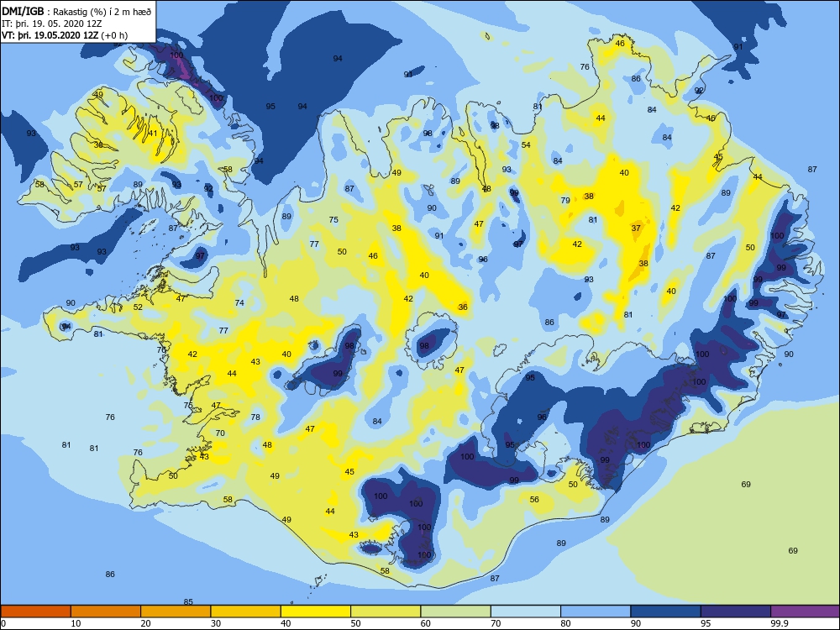Click the map value 52
This screenshot has width=840, height=630.
(139, 307)
